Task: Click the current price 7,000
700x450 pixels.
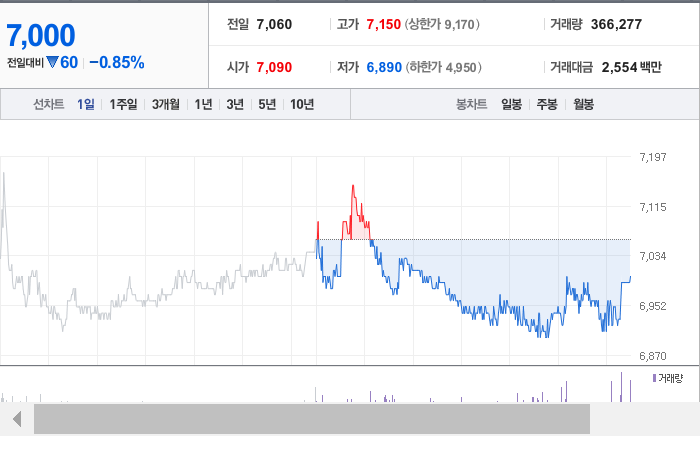Action: click(x=41, y=36)
